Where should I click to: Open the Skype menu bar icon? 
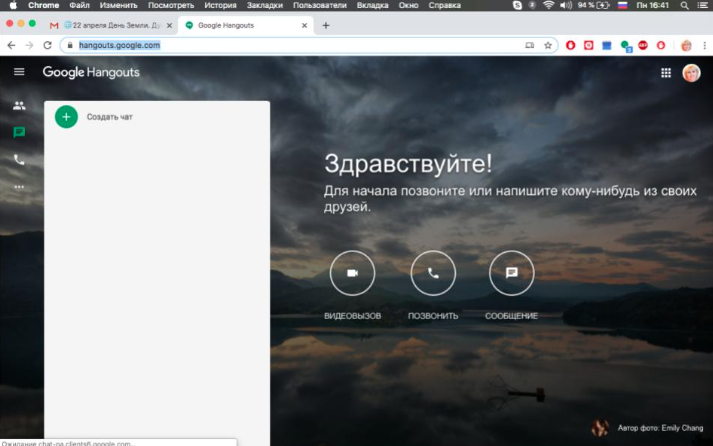(517, 5)
